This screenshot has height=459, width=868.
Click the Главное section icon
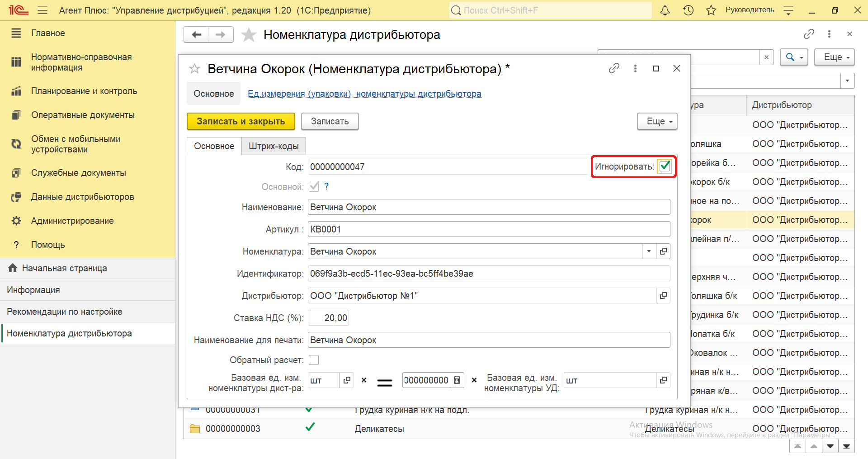16,33
